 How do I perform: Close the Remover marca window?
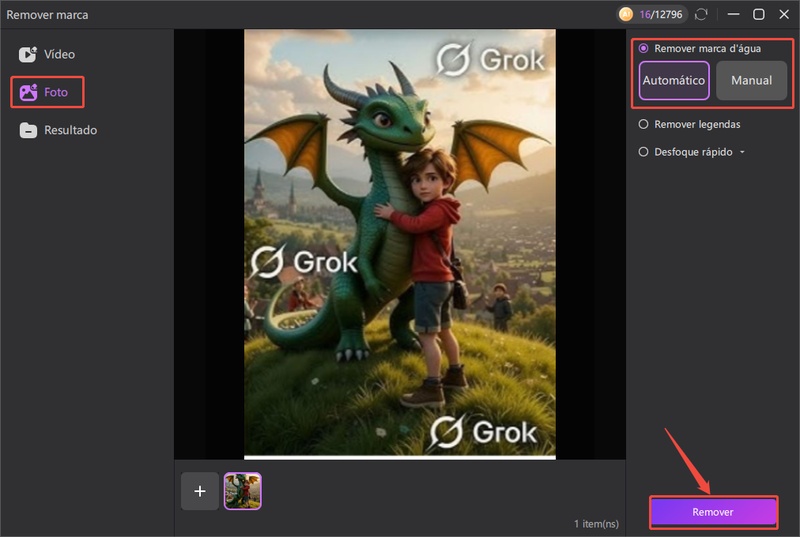[783, 14]
